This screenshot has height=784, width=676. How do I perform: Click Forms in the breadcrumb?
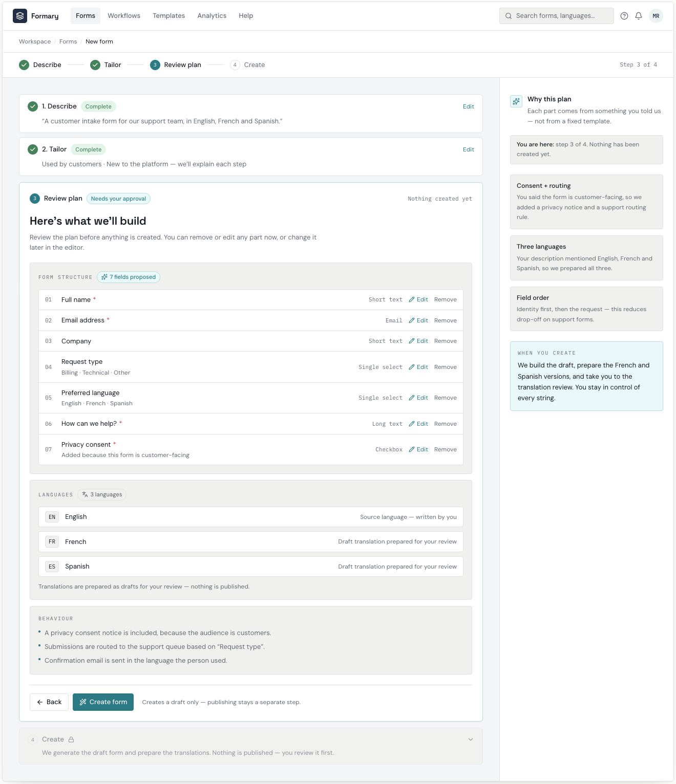click(x=68, y=41)
